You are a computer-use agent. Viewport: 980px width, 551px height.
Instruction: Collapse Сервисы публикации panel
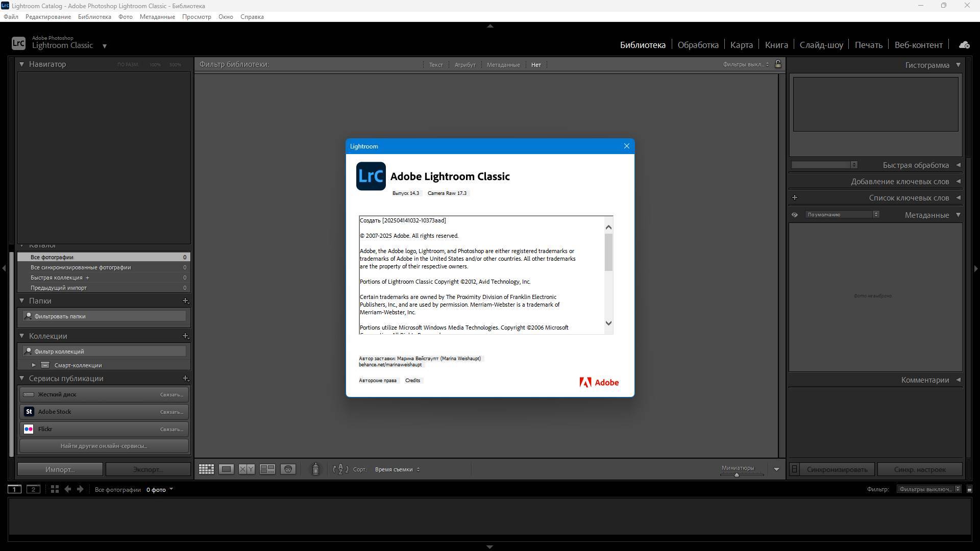tap(21, 379)
